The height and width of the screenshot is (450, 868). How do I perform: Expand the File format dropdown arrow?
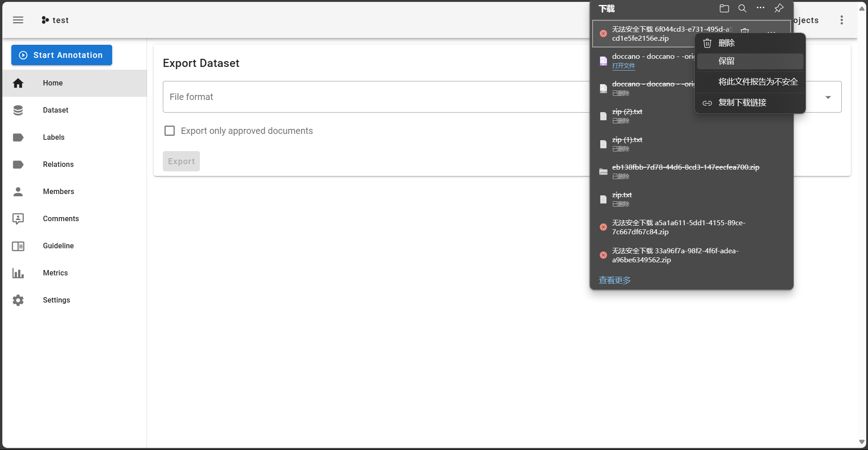click(828, 97)
